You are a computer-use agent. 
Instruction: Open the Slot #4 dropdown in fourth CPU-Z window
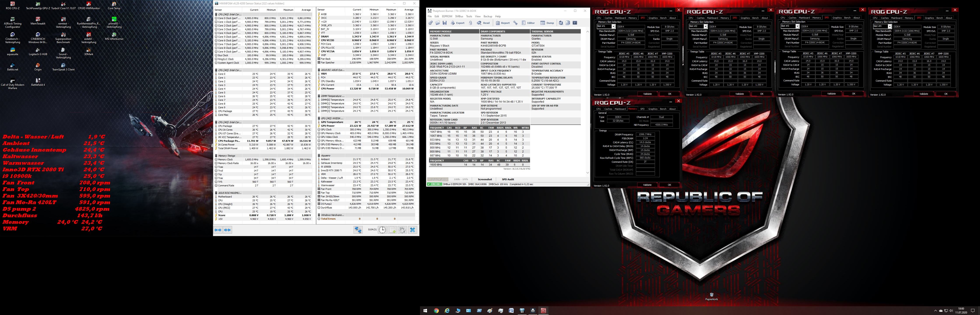click(x=882, y=26)
